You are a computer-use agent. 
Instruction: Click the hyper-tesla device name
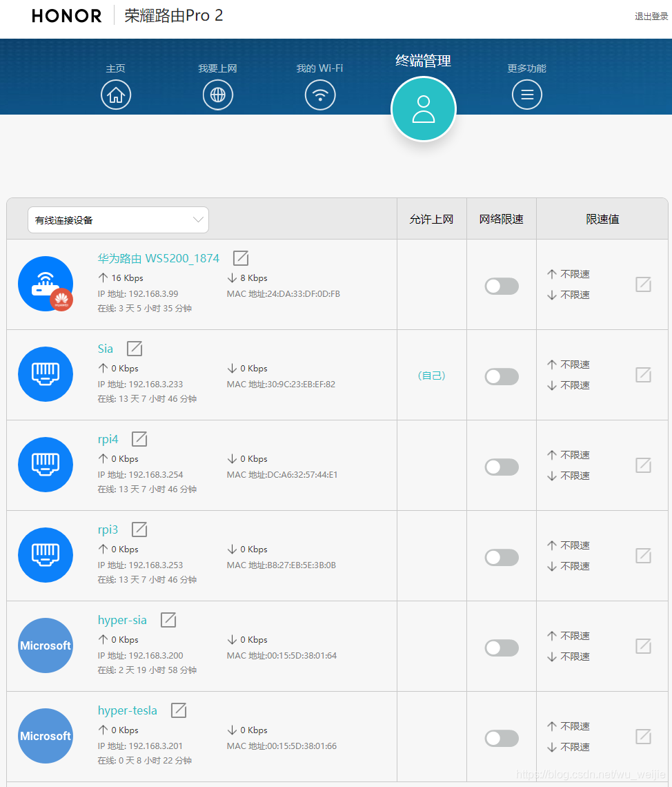pyautogui.click(x=128, y=710)
